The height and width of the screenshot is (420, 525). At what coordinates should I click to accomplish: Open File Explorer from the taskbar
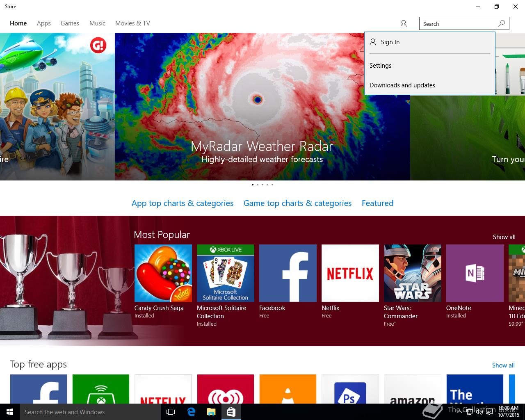coord(211,412)
